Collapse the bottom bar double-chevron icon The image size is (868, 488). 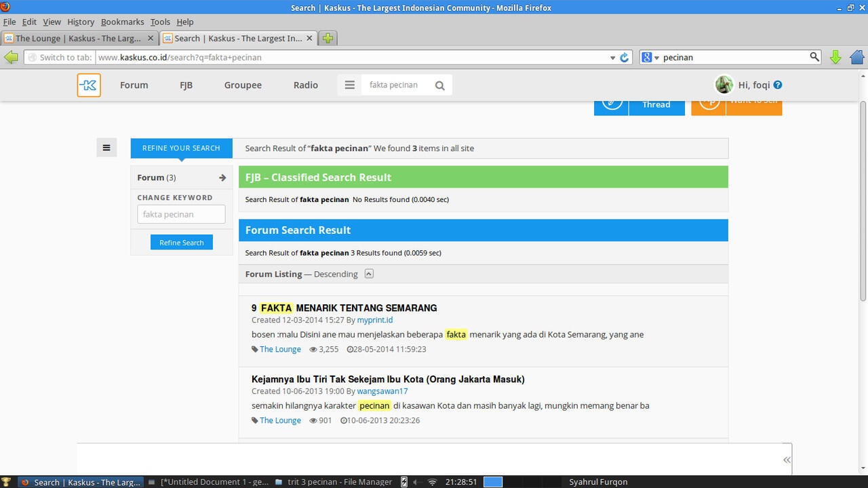[787, 460]
